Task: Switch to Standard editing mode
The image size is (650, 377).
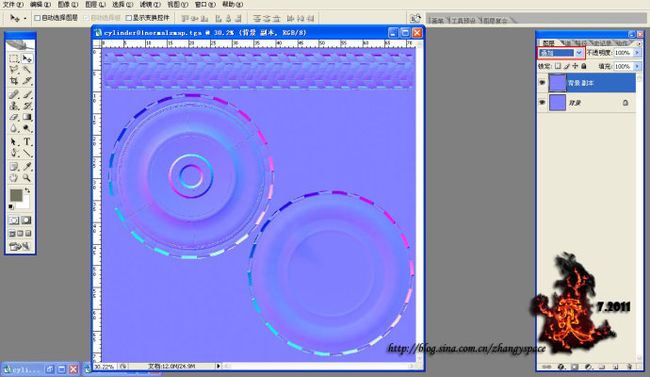Action: [14, 220]
